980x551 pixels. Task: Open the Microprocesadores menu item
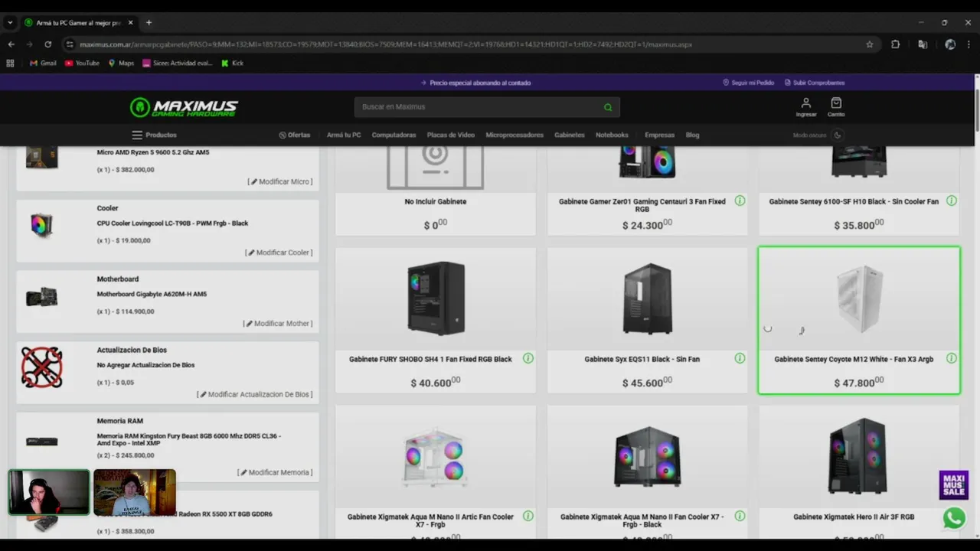tap(514, 135)
